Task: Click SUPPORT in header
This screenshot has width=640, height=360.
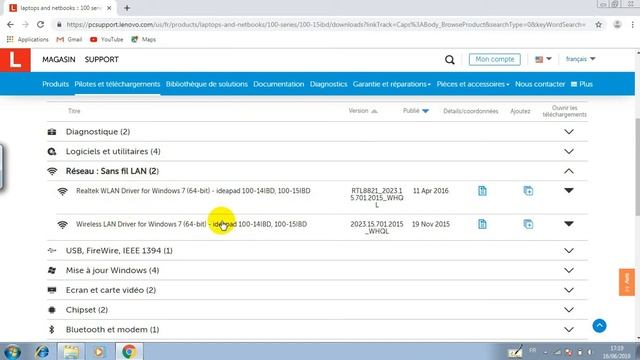Action: (102, 60)
